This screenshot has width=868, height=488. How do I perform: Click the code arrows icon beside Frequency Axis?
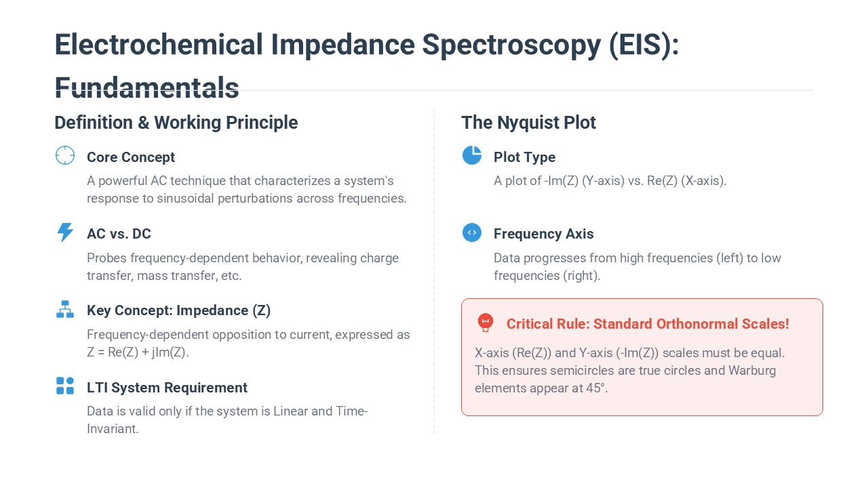coord(472,232)
